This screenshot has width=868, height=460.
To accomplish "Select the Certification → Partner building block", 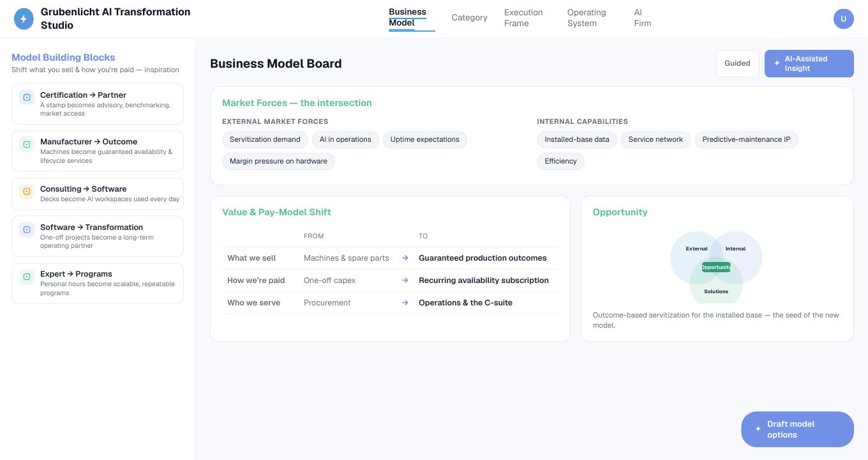I will pos(98,104).
